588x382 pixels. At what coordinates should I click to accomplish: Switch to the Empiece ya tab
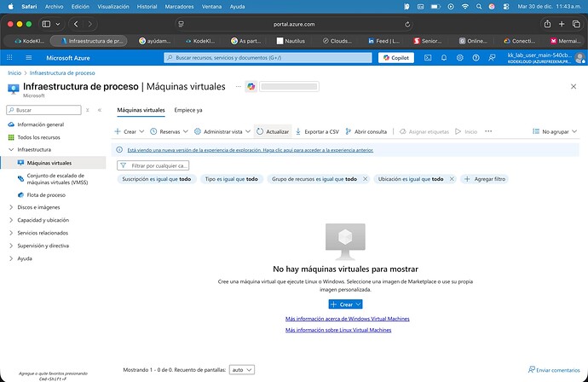click(188, 110)
